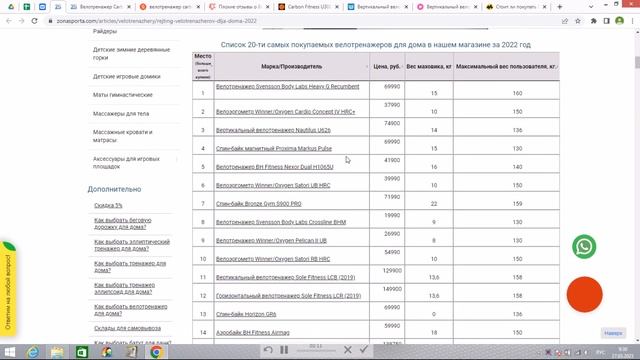
Task: Open Маты гимнастические in the sidebar
Action: pos(122,95)
